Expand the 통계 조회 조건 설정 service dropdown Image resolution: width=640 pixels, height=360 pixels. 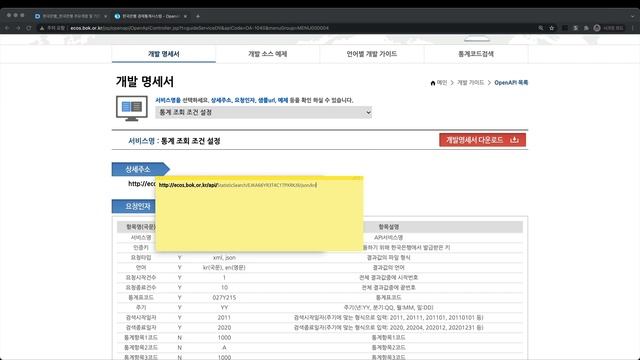point(263,112)
